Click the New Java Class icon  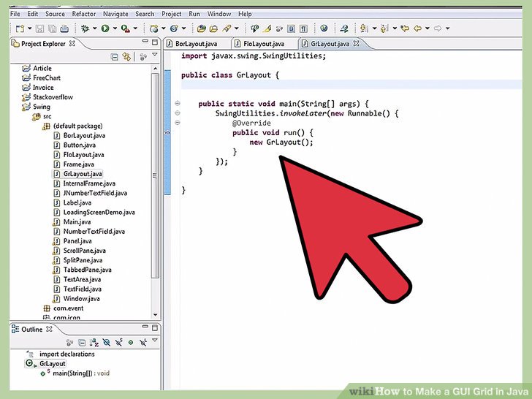[174, 28]
